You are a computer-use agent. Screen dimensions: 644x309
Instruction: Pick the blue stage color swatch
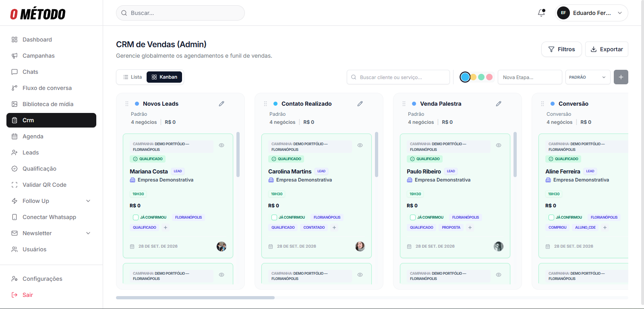click(465, 77)
